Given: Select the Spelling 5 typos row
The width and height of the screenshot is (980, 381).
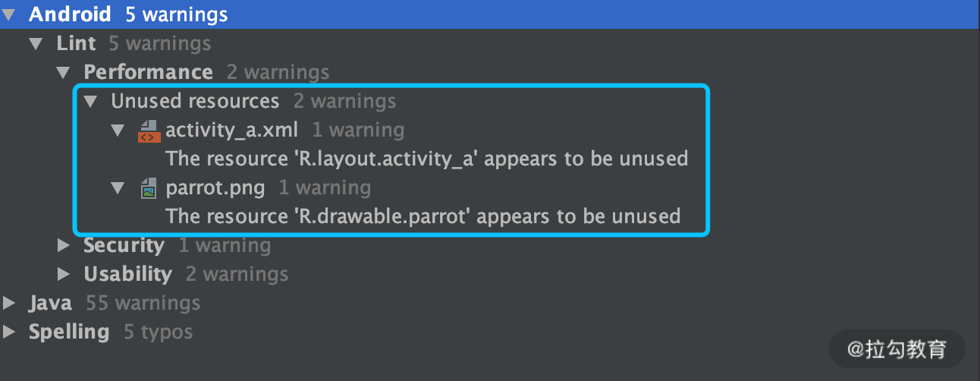Looking at the screenshot, I should tap(111, 332).
